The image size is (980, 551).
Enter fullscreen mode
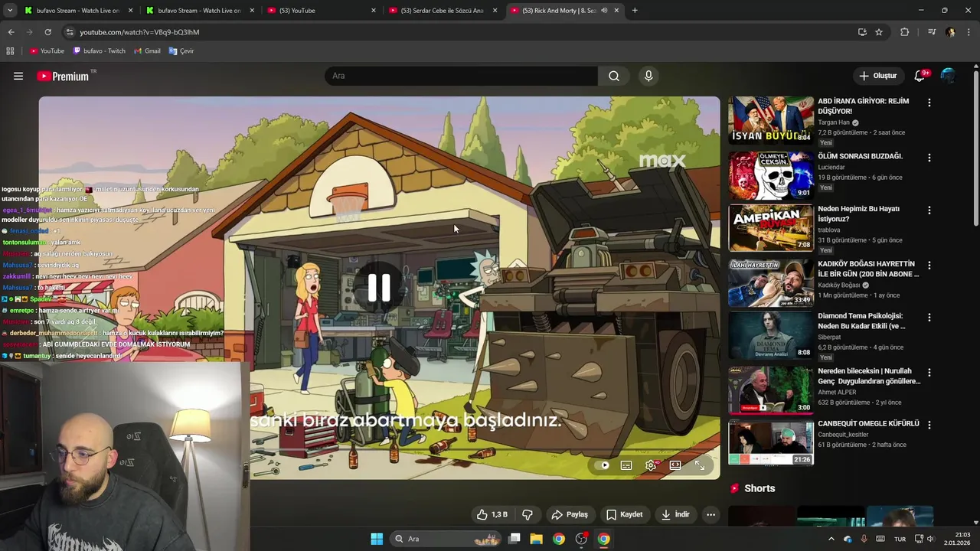click(700, 465)
